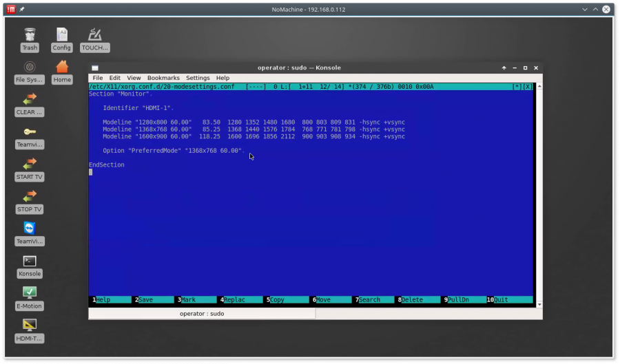Screen dimensions: 620x364
Task: Launch the TOUCH... desktop shortcut
Action: pyautogui.click(x=95, y=36)
